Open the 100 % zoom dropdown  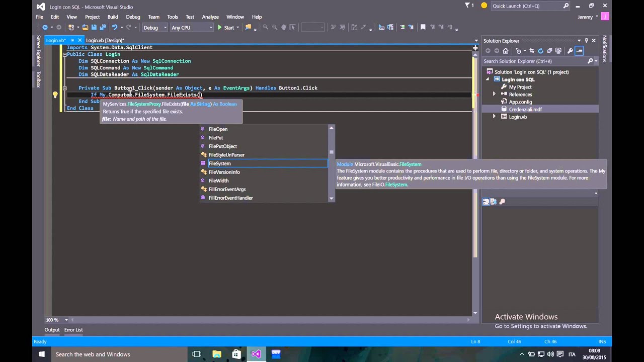pyautogui.click(x=66, y=320)
